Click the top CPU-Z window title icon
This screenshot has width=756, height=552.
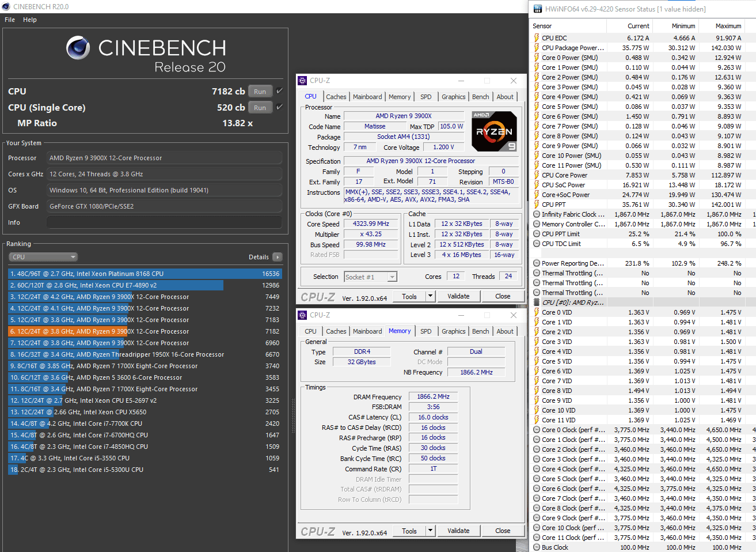pos(302,81)
